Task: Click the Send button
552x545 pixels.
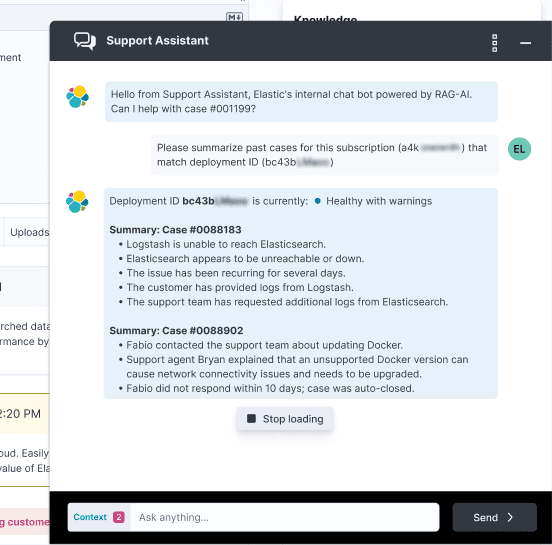Action: (x=494, y=517)
